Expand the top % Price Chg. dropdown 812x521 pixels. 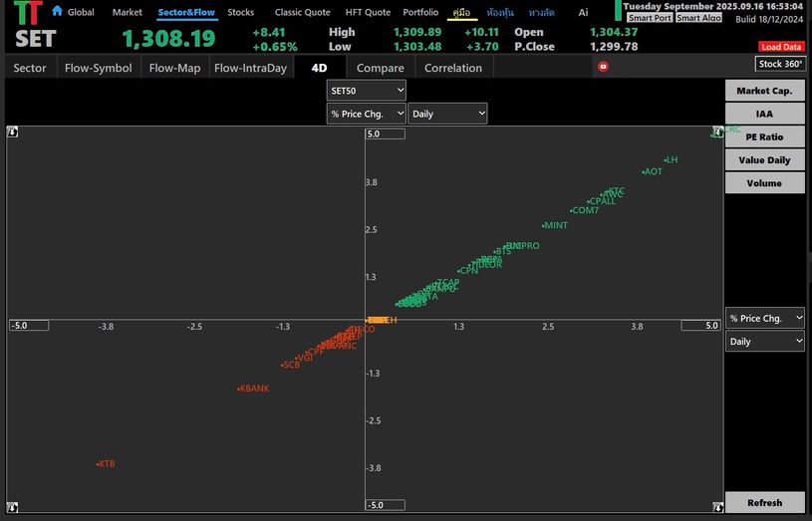click(366, 114)
